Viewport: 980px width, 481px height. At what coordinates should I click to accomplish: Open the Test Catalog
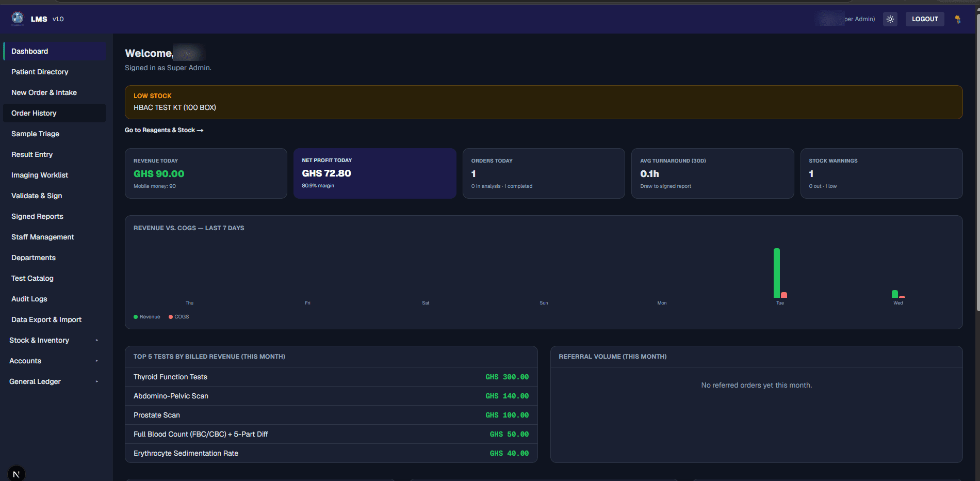55,278
